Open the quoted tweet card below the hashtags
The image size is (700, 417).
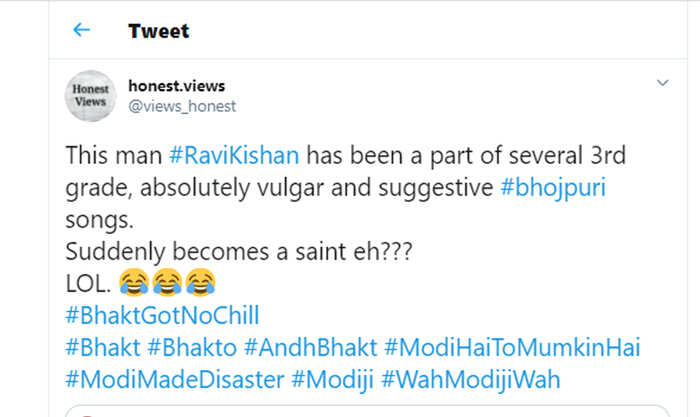pos(367,411)
